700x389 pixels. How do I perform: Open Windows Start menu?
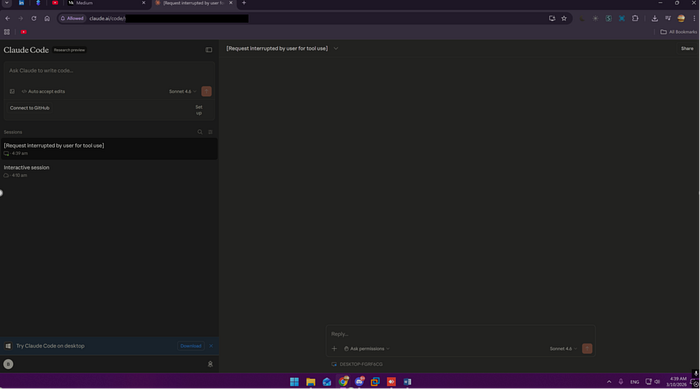point(294,382)
